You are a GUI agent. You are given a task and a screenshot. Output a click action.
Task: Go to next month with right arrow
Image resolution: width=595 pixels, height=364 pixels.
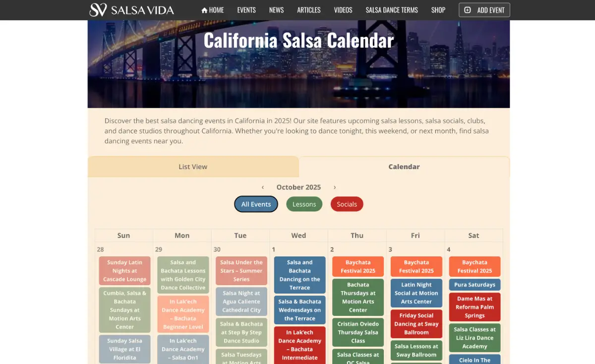pos(334,187)
